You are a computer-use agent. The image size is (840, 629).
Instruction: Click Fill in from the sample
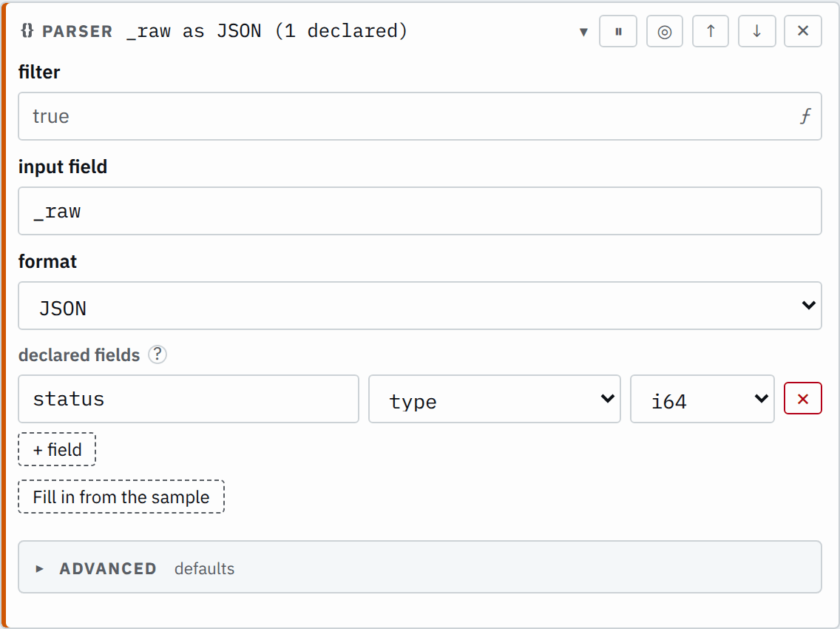pyautogui.click(x=121, y=497)
